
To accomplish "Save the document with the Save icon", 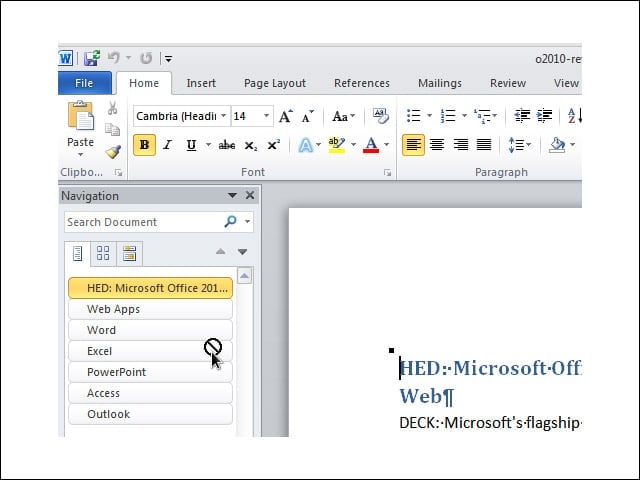I will tap(92, 58).
